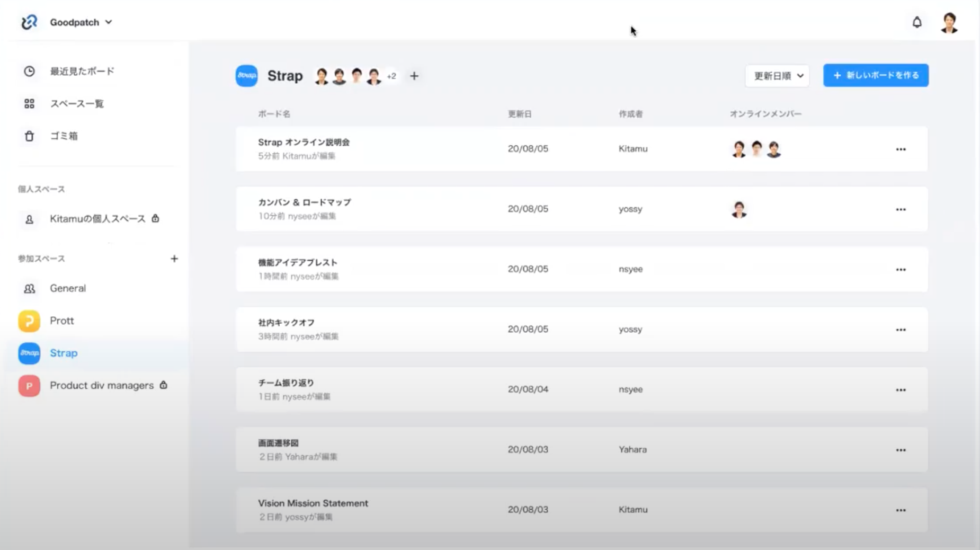The image size is (980, 550).
Task: Open the チーム振り返り board
Action: click(582, 389)
